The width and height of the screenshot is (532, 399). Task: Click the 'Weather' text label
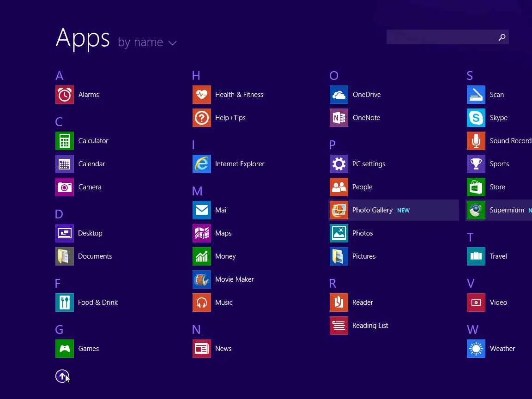click(502, 349)
